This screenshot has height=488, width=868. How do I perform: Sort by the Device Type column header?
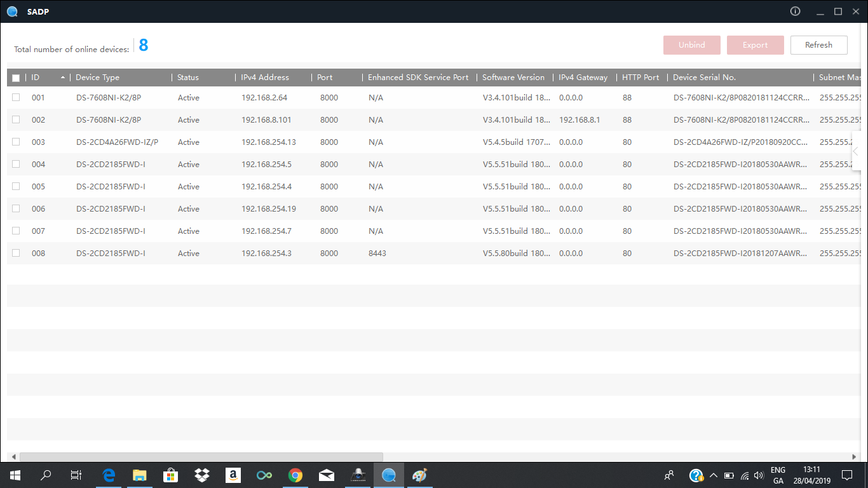(97, 78)
